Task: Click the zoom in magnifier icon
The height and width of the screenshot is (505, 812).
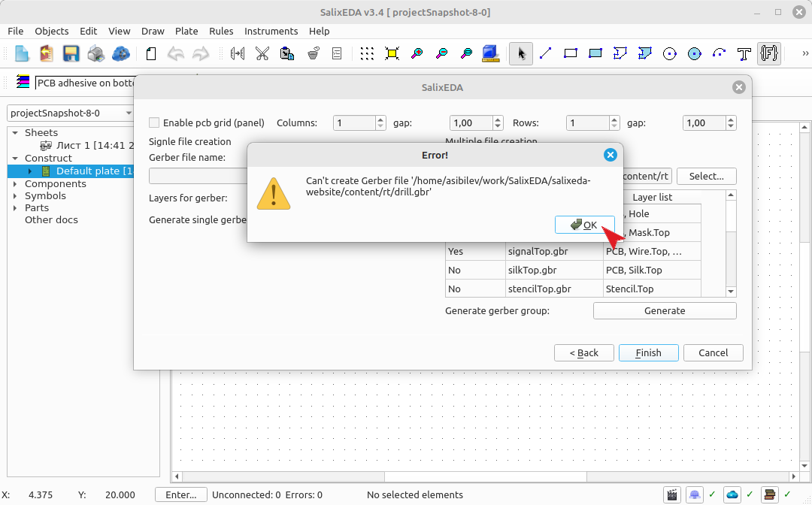Action: click(417, 54)
